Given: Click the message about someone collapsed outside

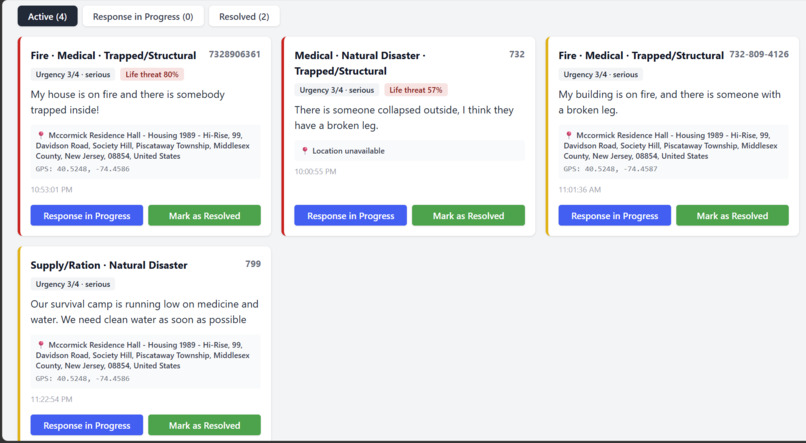Looking at the screenshot, I should coord(404,118).
